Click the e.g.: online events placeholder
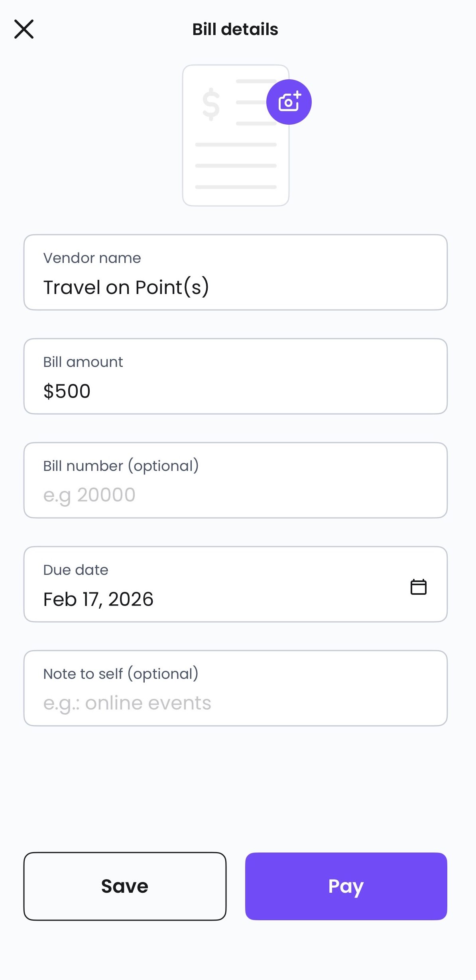The height and width of the screenshot is (980, 476). pos(127,704)
